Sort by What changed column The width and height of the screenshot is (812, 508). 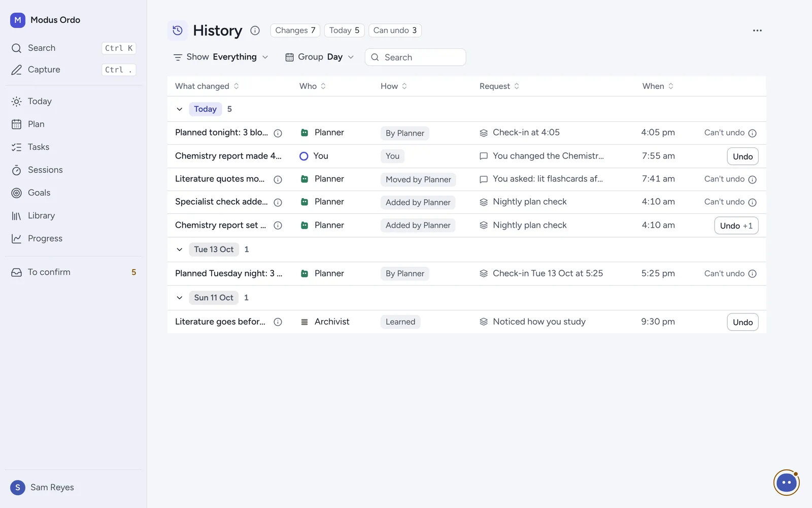point(207,86)
